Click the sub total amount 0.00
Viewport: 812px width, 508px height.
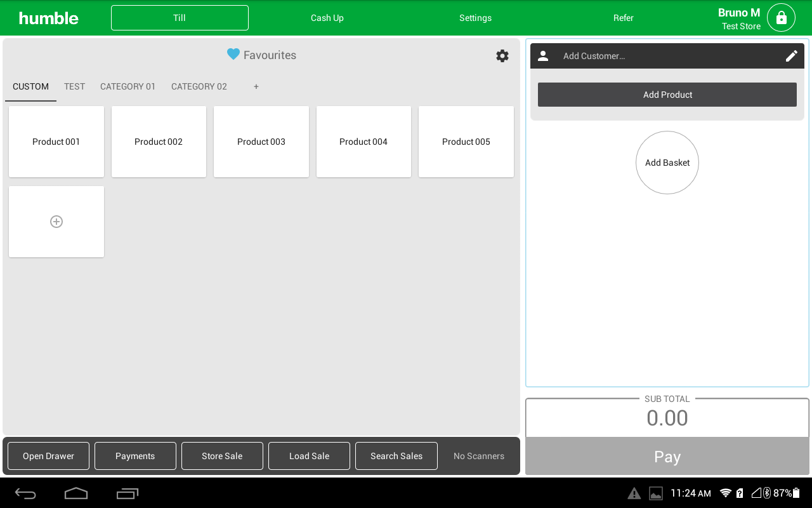(x=667, y=418)
